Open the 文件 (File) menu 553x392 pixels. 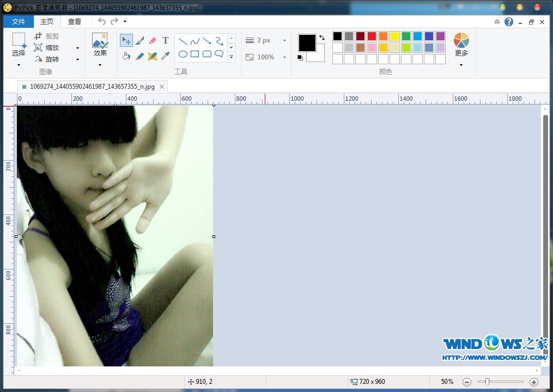click(x=19, y=22)
